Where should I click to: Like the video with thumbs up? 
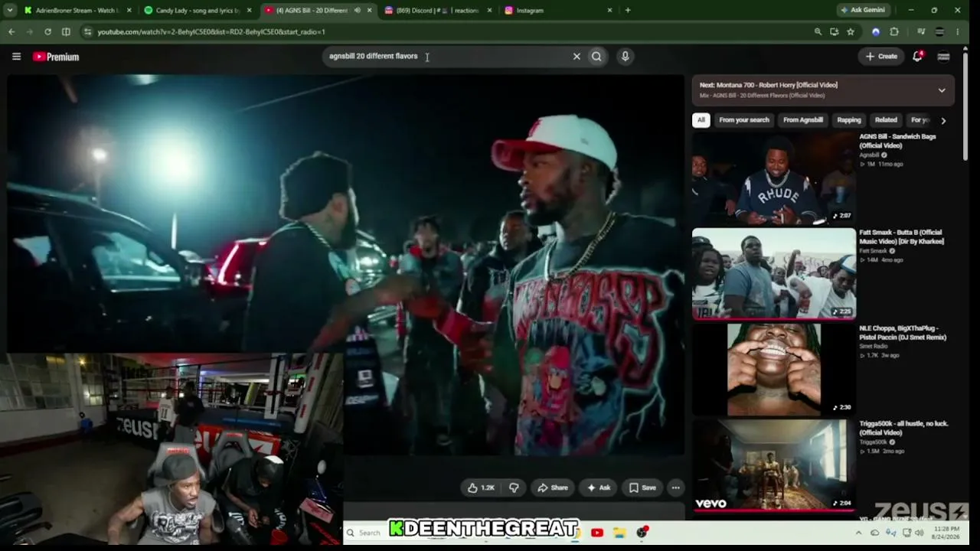[482, 487]
